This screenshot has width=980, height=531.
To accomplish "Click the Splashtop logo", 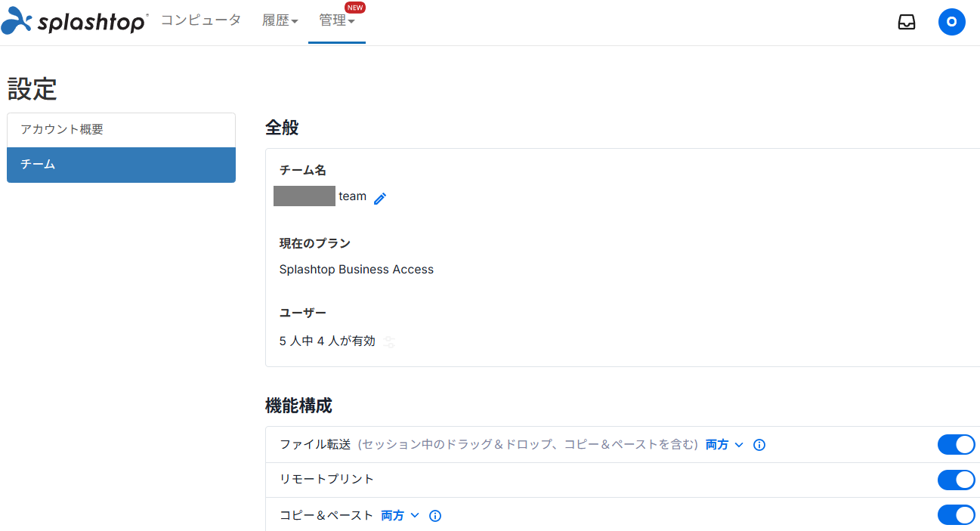I will (75, 22).
